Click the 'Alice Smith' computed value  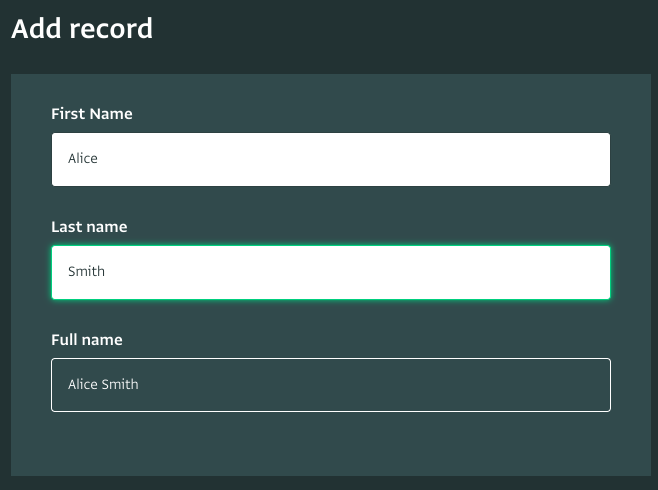[103, 384]
